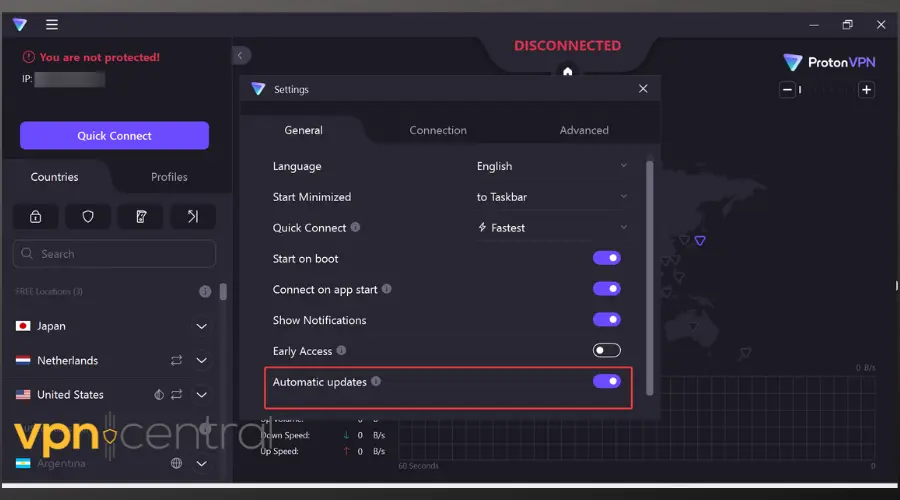Image resolution: width=900 pixels, height=500 pixels.
Task: Open the Start Minimized dropdown
Action: click(552, 197)
